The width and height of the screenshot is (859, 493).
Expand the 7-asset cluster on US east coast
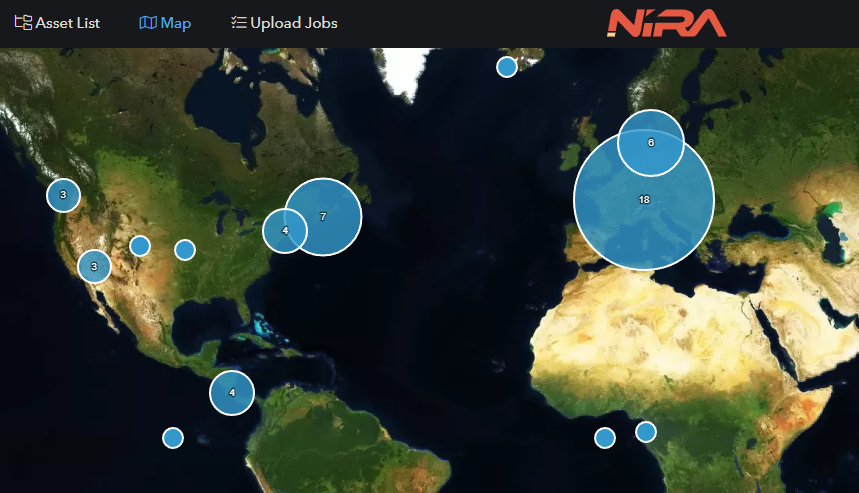[325, 216]
